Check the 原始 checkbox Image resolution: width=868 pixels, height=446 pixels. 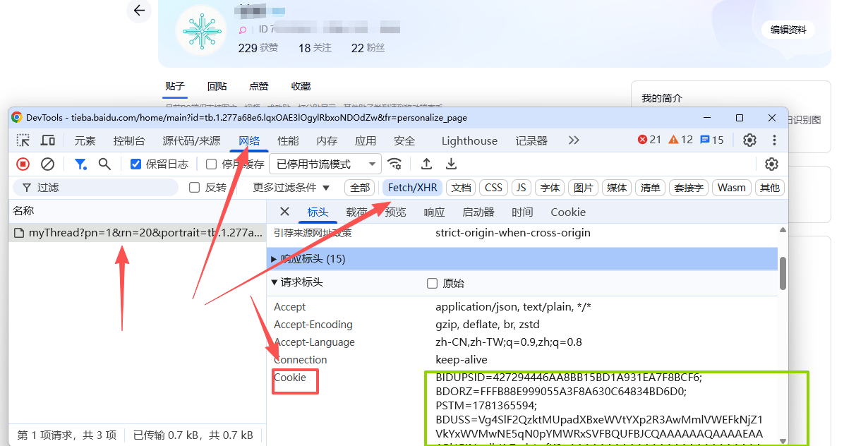pyautogui.click(x=433, y=284)
